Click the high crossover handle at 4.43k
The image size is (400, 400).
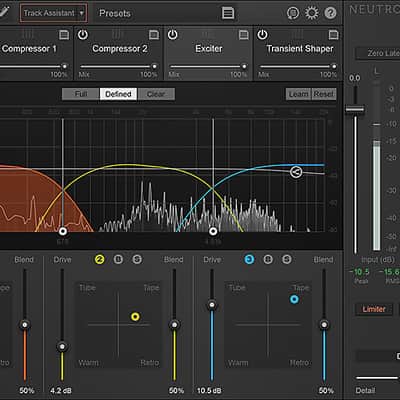click(x=213, y=231)
